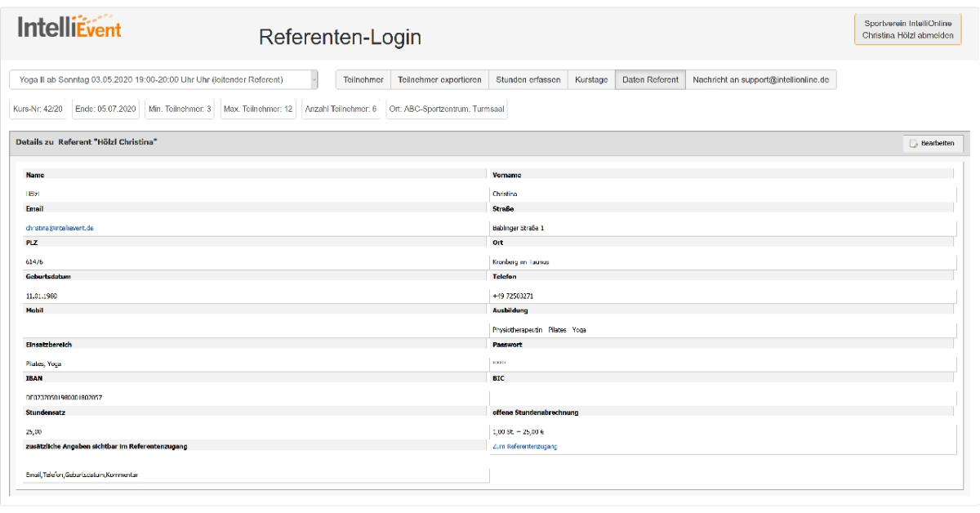980x513 pixels.
Task: Open the christina@intellievent.de email link
Action: coord(57,228)
